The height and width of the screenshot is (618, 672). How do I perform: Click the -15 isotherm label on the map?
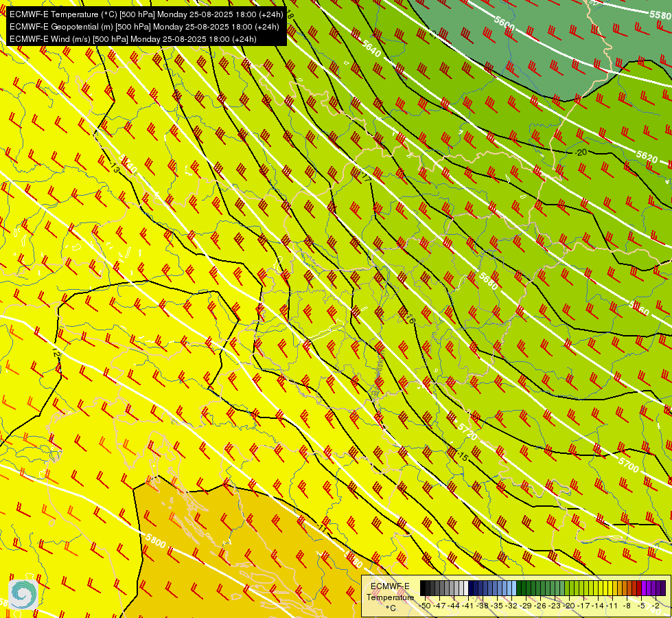(461, 457)
